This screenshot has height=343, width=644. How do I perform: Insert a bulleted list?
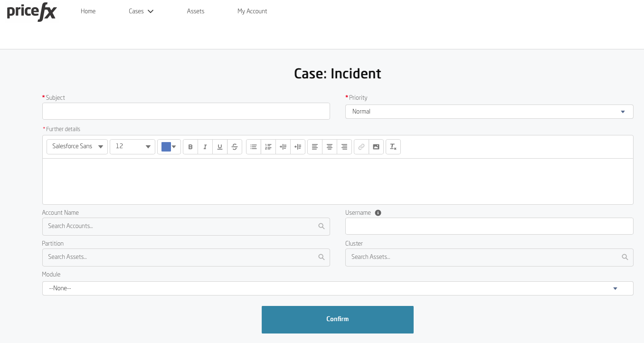(254, 147)
